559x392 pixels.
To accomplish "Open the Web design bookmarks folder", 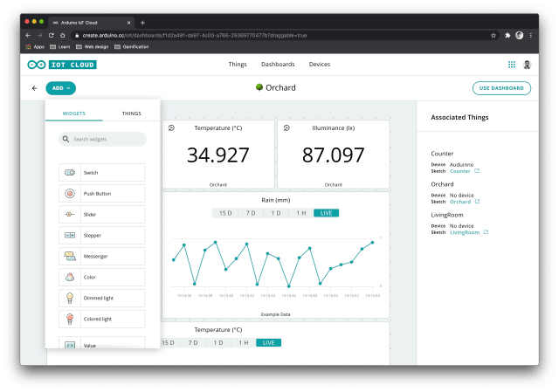I will coord(93,46).
